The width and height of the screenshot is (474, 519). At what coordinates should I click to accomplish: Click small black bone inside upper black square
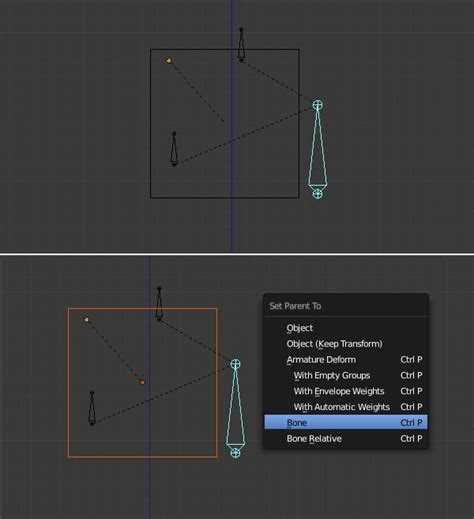[174, 149]
